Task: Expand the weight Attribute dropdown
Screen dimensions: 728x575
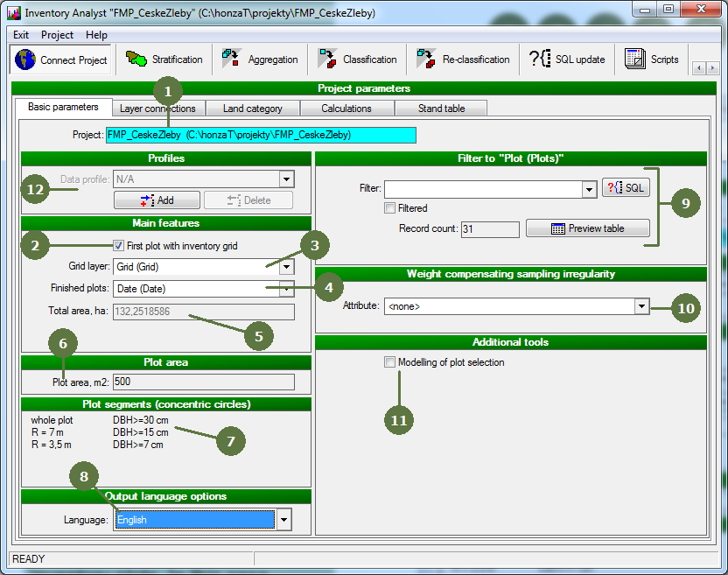Action: pos(642,306)
